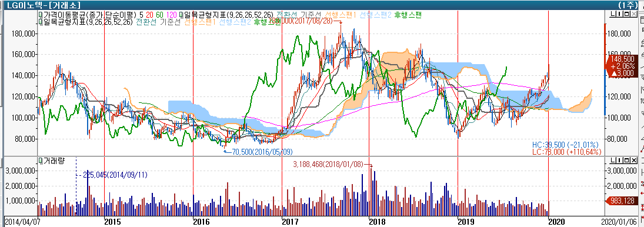This screenshot has height=227, width=644.
Task: Click the 2017 year label on time axis
Action: pyautogui.click(x=290, y=222)
